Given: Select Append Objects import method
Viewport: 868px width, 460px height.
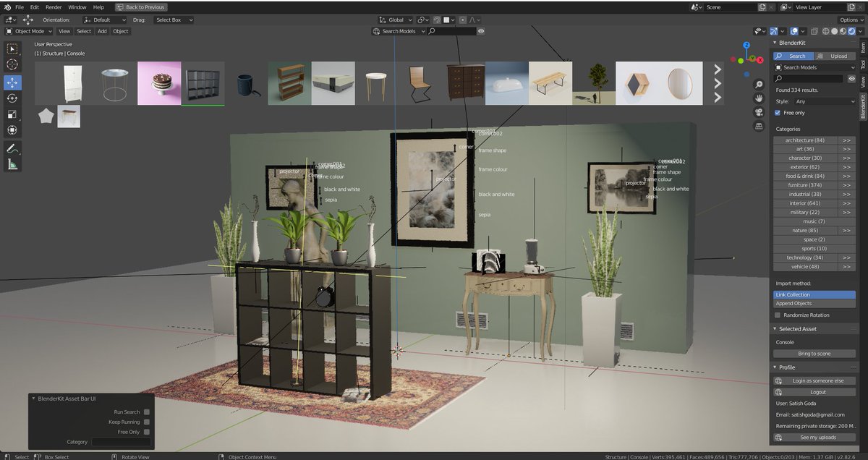Looking at the screenshot, I should 814,303.
